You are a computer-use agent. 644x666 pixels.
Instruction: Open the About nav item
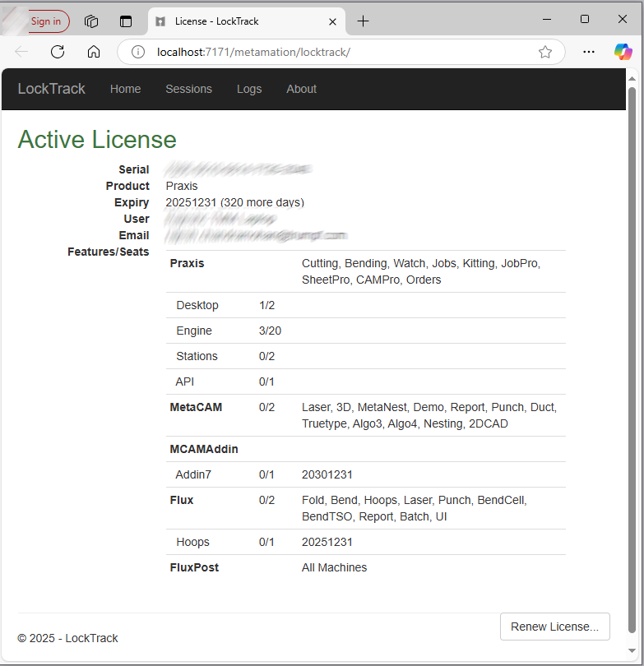[301, 89]
